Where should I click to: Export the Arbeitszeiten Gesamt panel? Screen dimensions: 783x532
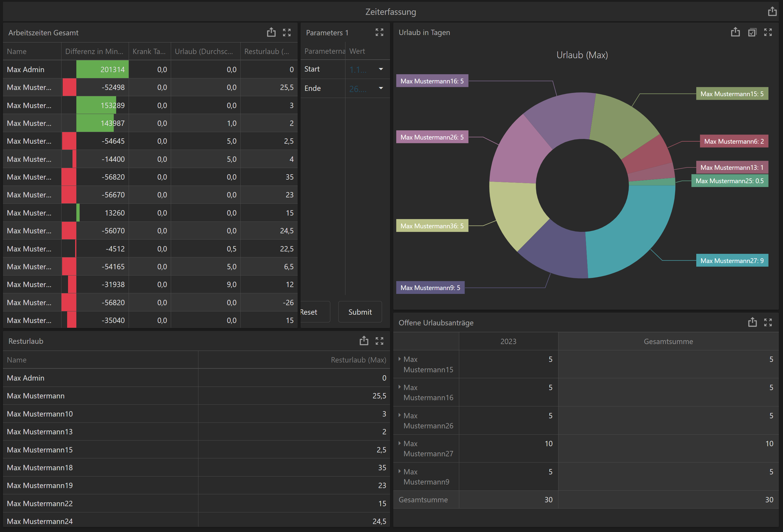click(271, 32)
